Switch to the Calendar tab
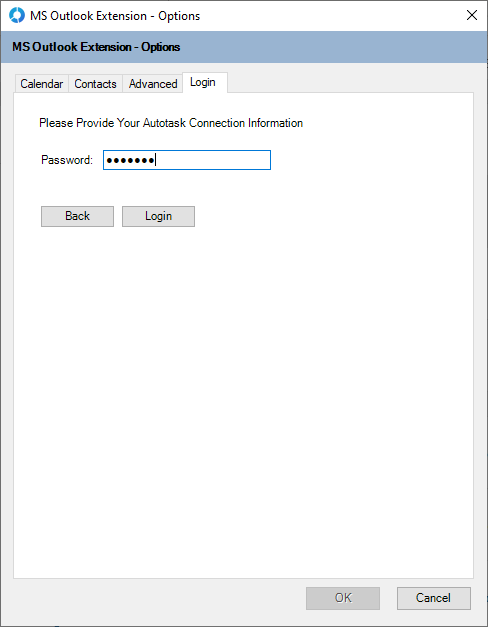 point(42,84)
